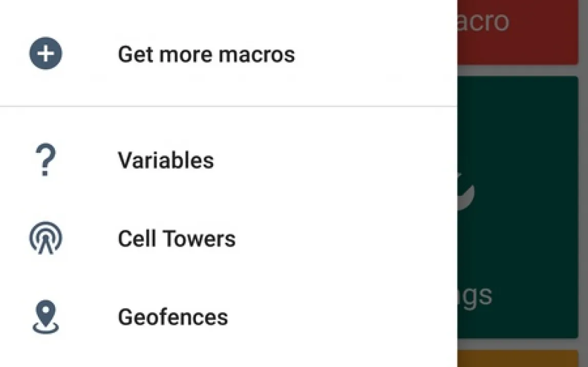Click the Cell Towers antenna icon
This screenshot has height=367, width=588.
click(45, 238)
